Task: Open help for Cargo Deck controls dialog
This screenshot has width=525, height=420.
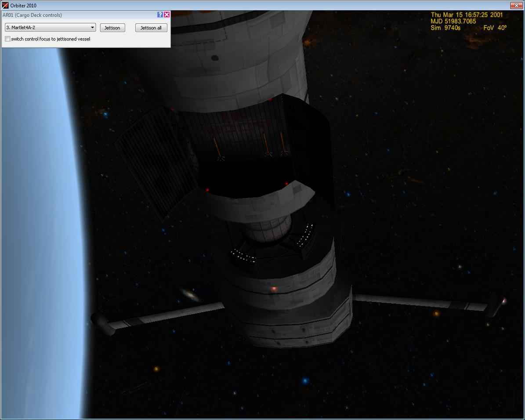Action: (160, 14)
